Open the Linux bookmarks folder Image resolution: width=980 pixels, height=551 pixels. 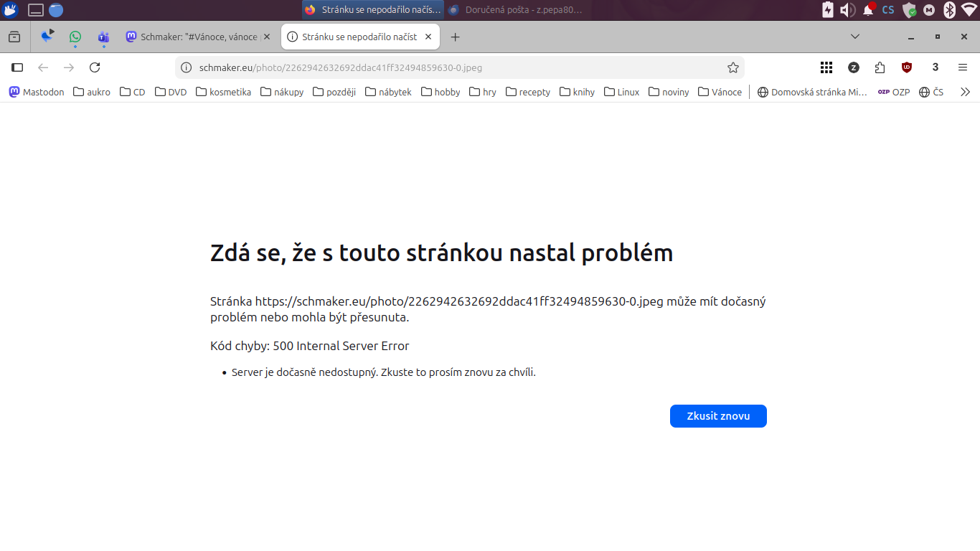(x=621, y=92)
